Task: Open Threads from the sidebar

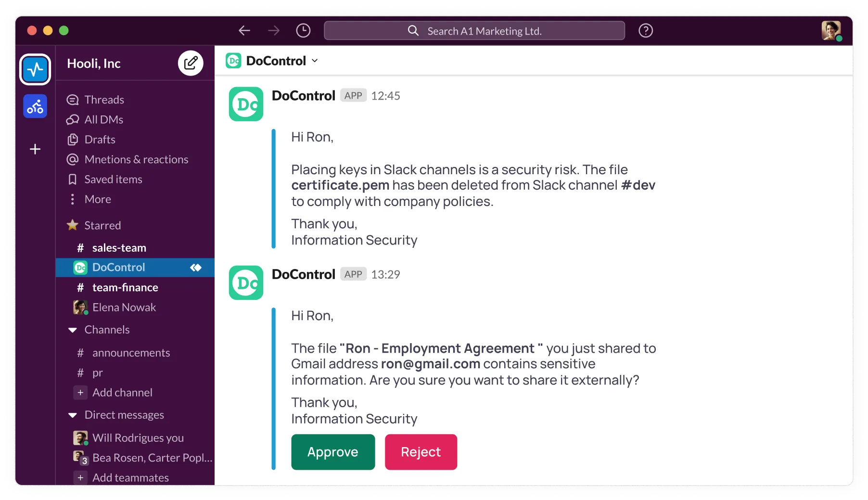Action: (x=104, y=99)
